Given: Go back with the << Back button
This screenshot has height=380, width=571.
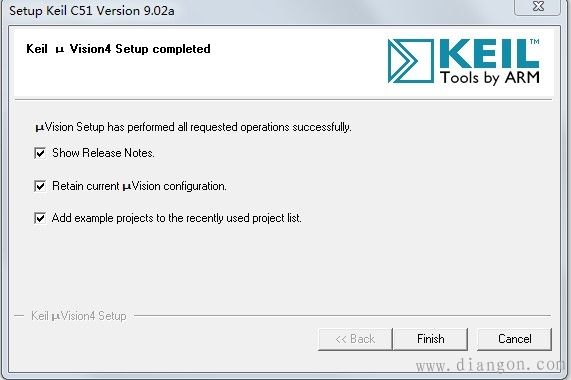Looking at the screenshot, I should pyautogui.click(x=355, y=339).
